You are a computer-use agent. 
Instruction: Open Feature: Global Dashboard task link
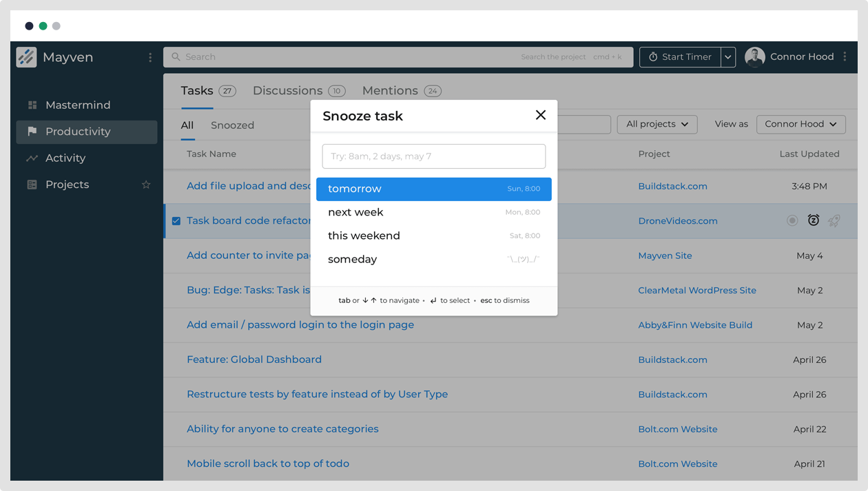point(254,359)
